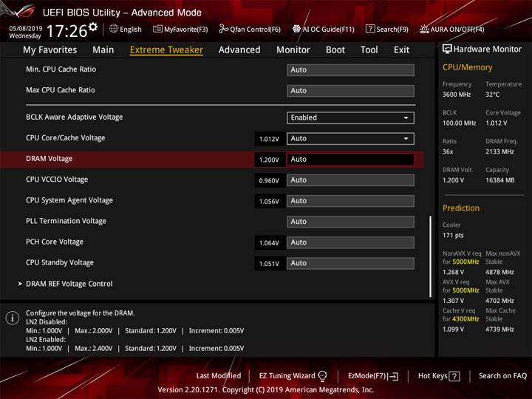Click the 1.064V PCH readout
532x399 pixels.
click(x=270, y=242)
